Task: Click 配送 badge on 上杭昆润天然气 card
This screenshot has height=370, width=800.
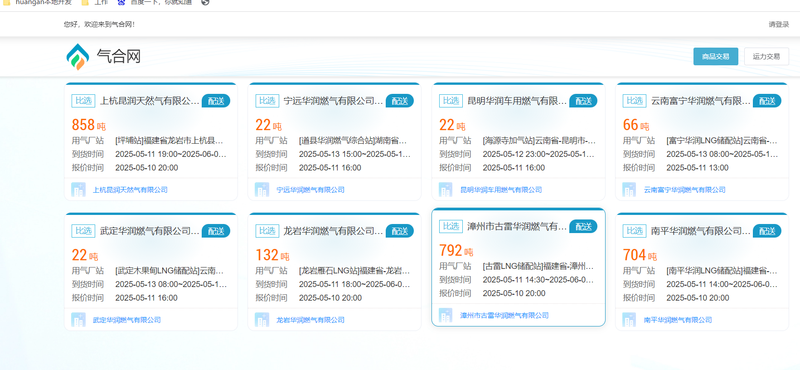Action: click(216, 101)
